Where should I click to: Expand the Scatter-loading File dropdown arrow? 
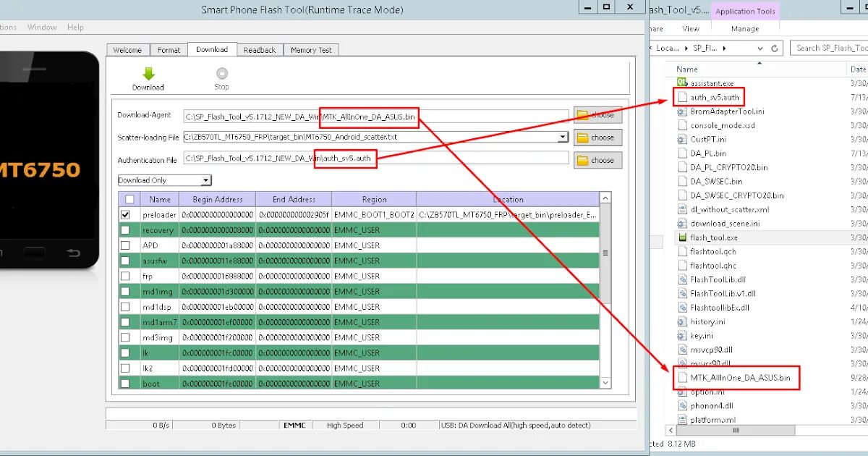coord(563,137)
